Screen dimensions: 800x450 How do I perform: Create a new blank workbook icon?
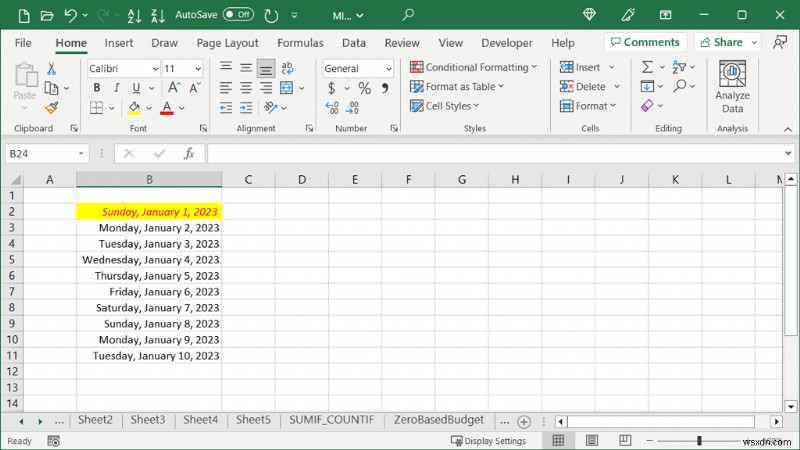(24, 16)
